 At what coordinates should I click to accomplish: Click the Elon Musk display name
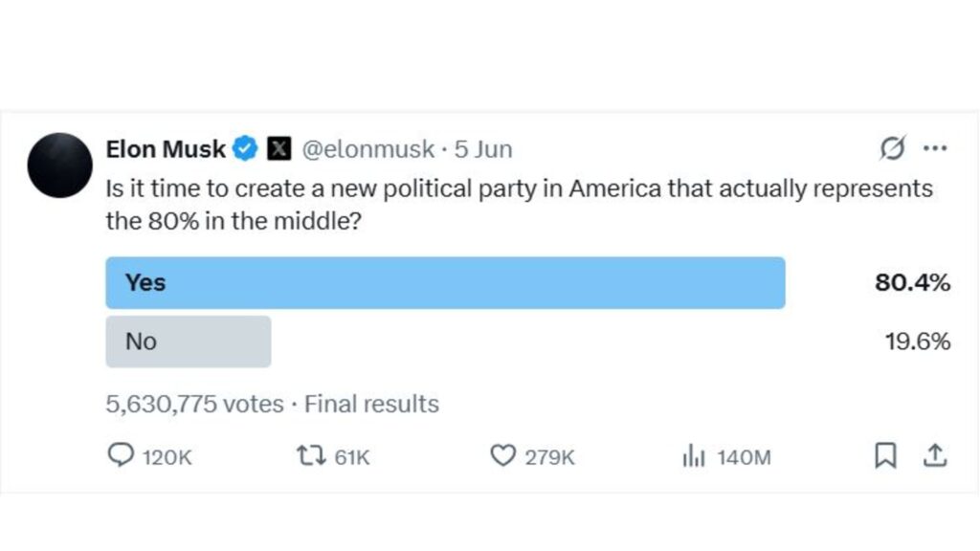pos(166,148)
